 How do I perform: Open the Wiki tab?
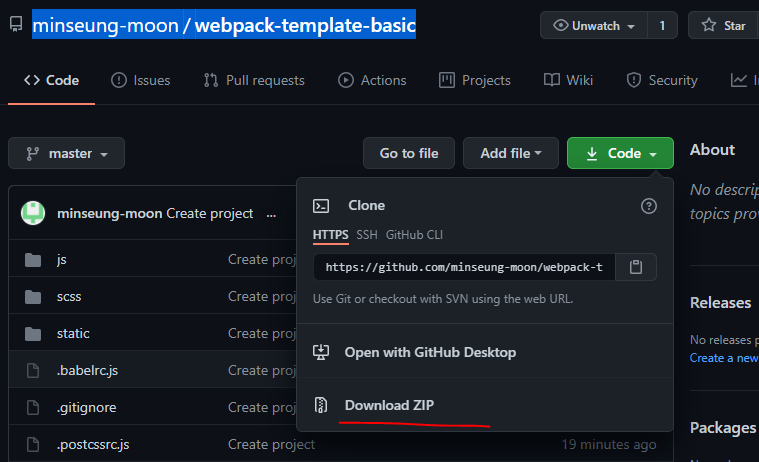point(568,80)
